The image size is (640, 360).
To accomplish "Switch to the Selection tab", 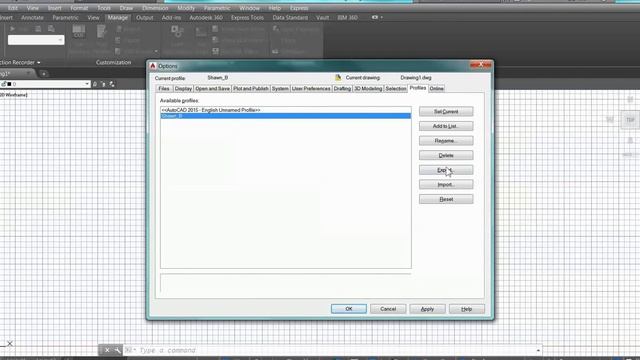I will pos(396,89).
